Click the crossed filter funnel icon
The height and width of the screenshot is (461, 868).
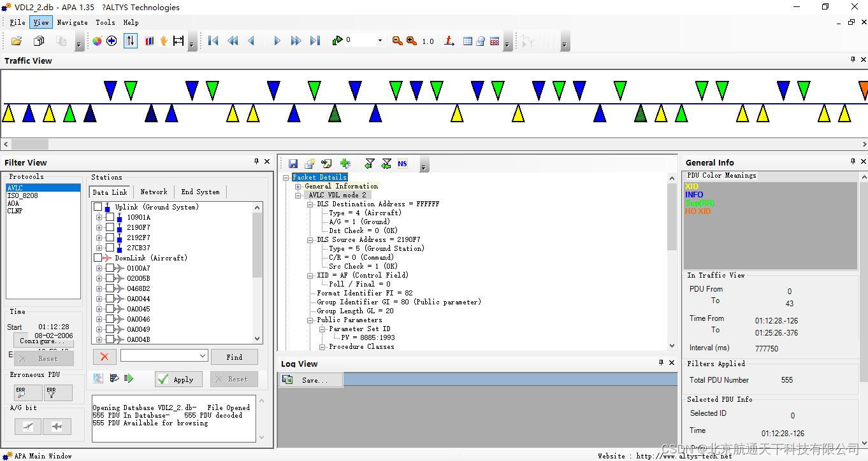[x=386, y=164]
